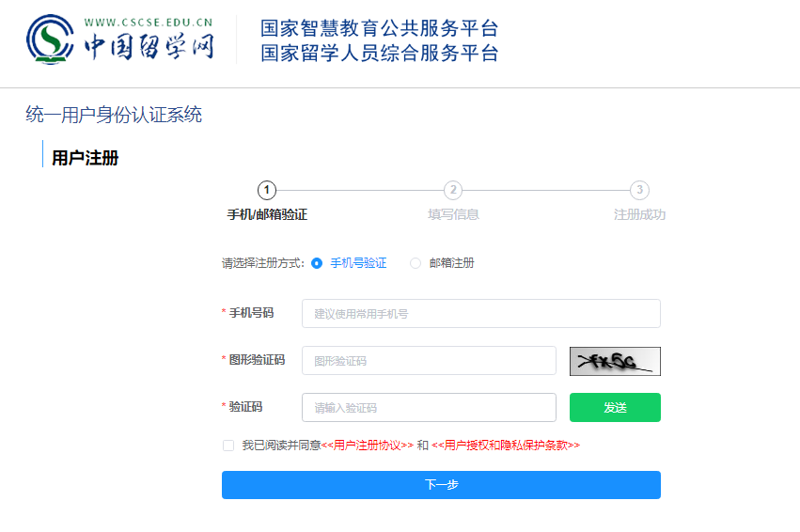Click step 1 circle 手机/邮箱验证

267,190
